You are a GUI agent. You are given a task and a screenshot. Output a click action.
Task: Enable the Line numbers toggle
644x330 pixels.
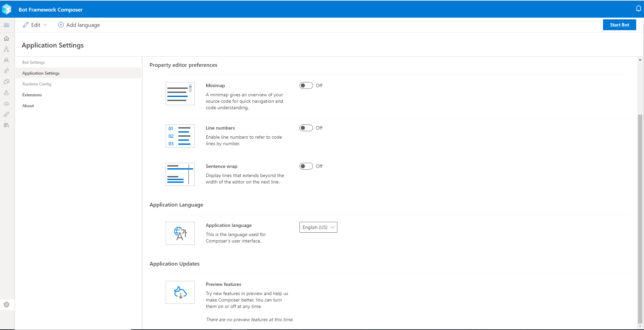coord(306,128)
